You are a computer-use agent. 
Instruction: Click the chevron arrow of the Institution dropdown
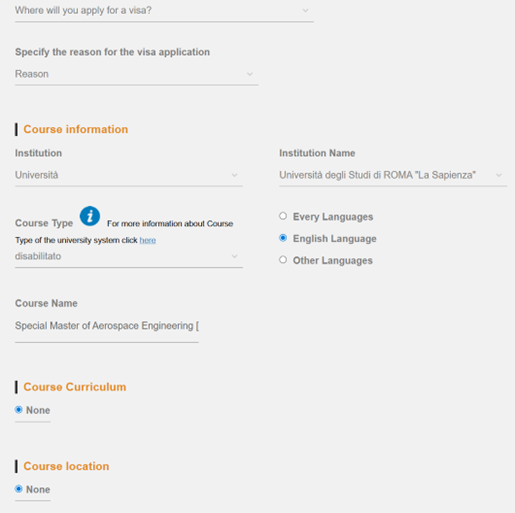tap(234, 175)
